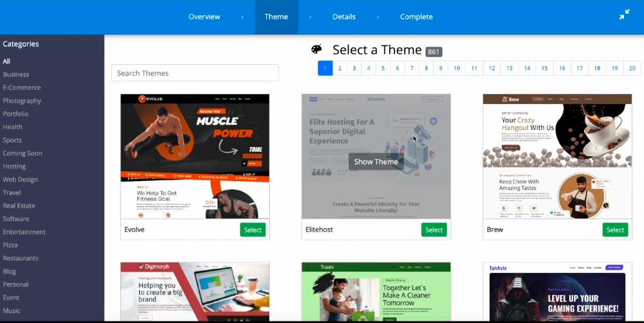644x323 pixels.
Task: Open the Theme step tab
Action: (276, 17)
